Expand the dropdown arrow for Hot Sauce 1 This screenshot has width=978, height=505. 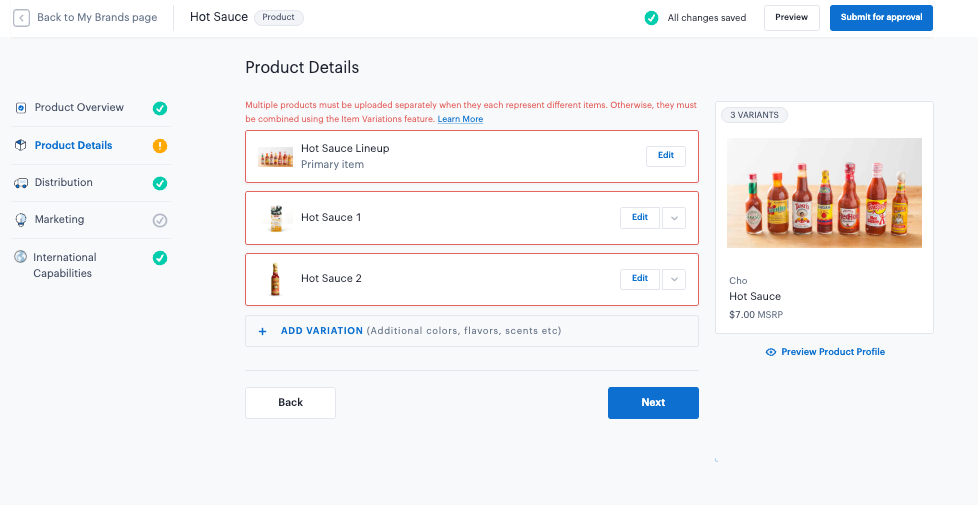pos(674,218)
